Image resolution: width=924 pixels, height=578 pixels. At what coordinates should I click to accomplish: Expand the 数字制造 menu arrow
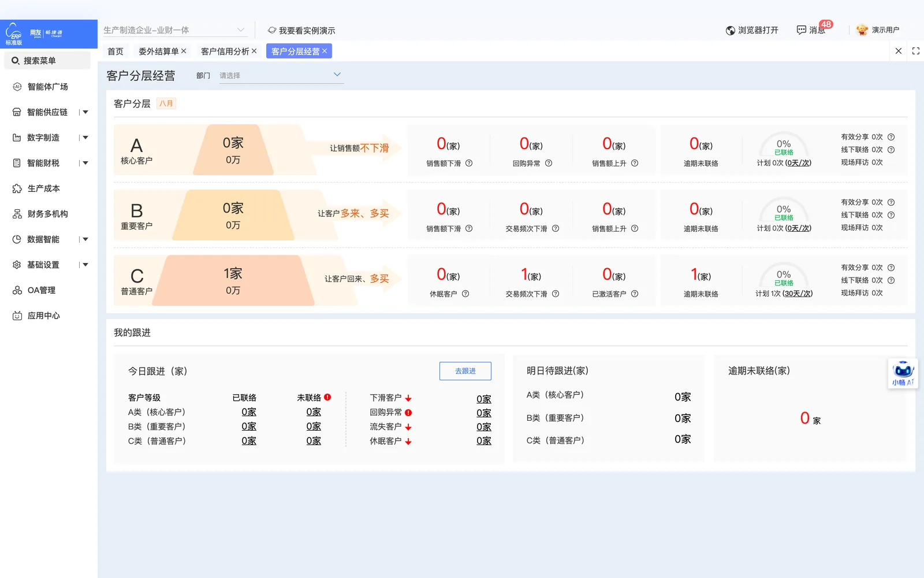point(85,138)
